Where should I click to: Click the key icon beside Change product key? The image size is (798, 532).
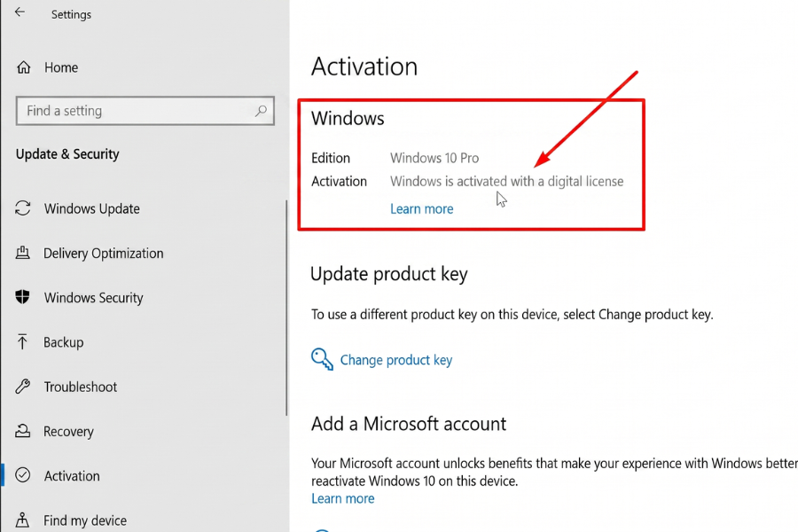(x=322, y=359)
